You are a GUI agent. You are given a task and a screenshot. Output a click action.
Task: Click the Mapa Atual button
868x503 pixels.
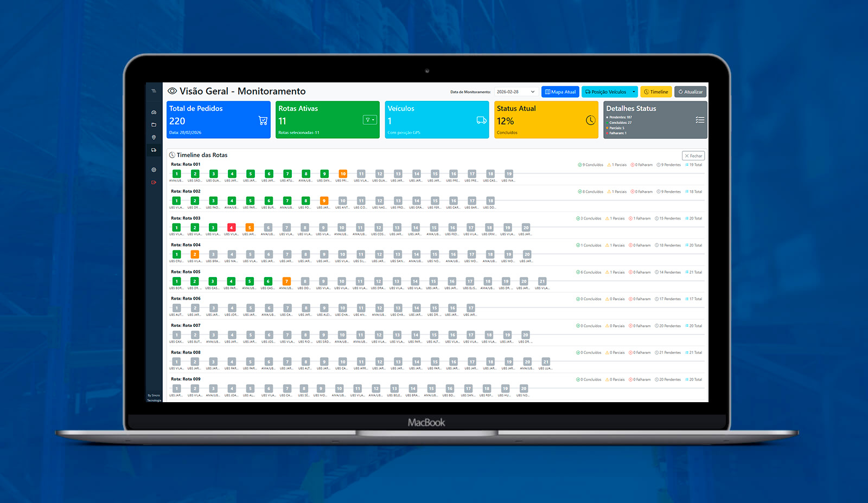click(x=560, y=92)
